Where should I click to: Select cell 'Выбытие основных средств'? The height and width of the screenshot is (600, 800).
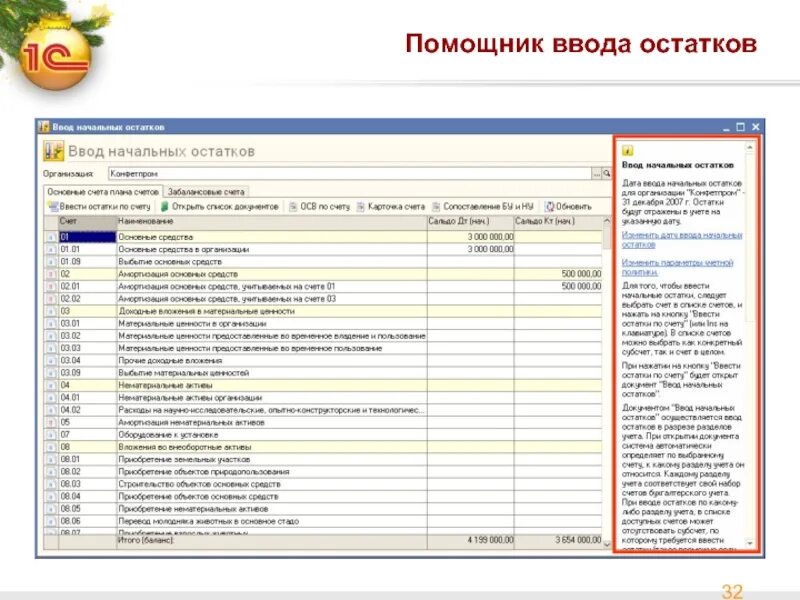[271, 262]
